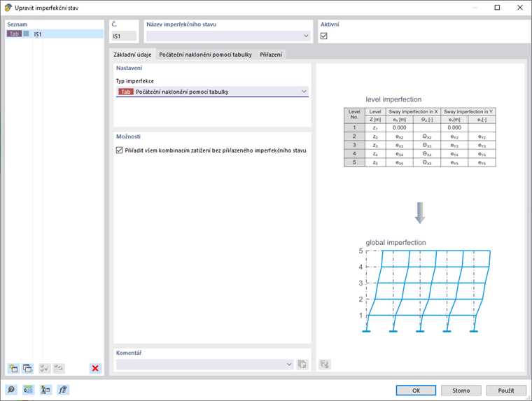This screenshot has height=401, width=532.
Task: Cancel the dialog with the Storno button
Action: [461, 391]
